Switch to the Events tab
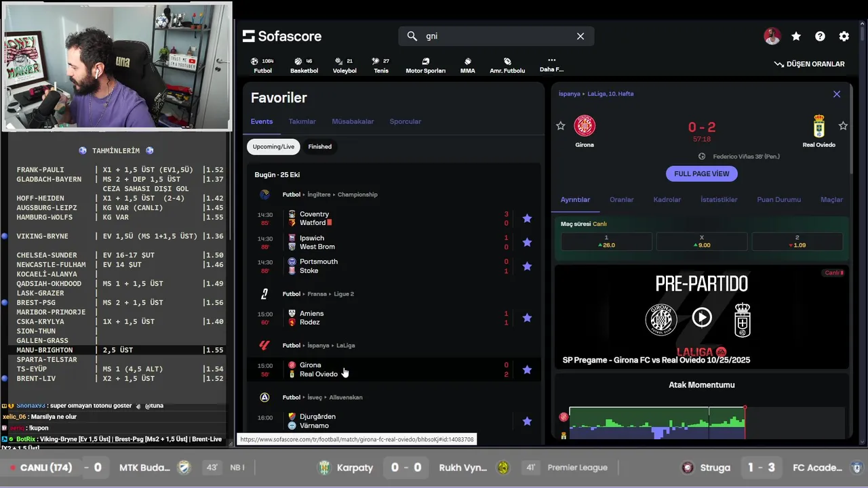The height and width of the screenshot is (488, 868). (x=262, y=121)
